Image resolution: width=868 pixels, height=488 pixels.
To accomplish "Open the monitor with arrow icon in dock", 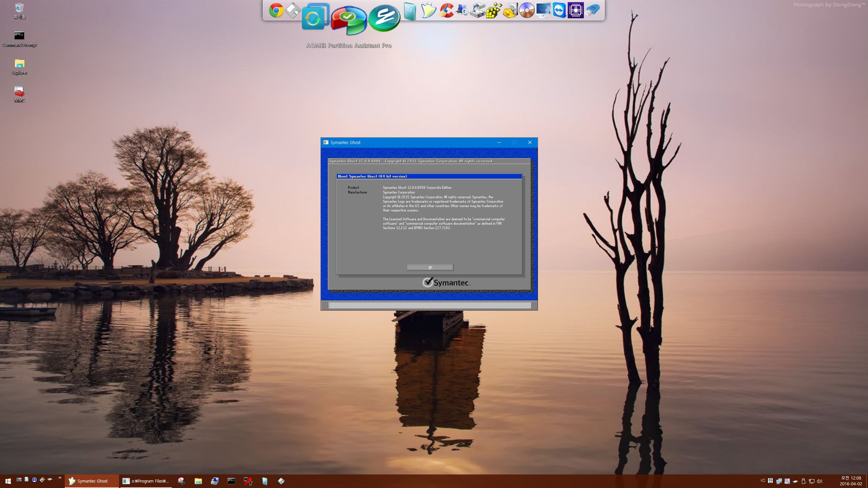I will point(543,10).
